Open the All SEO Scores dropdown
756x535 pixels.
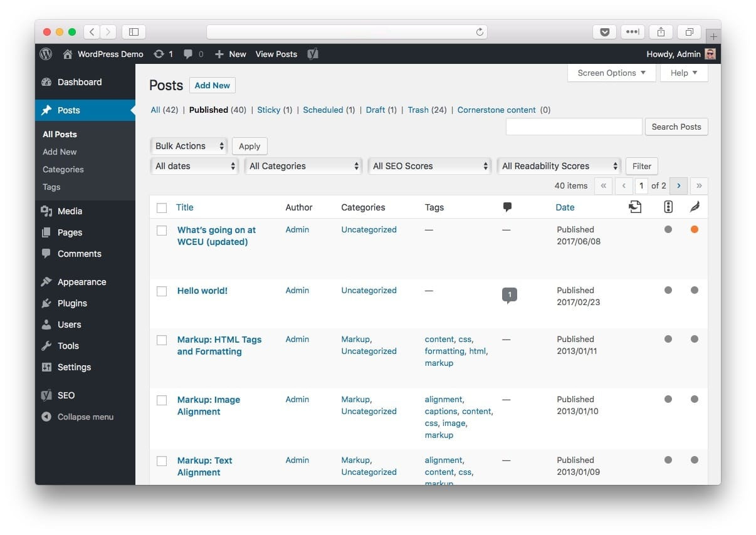429,166
